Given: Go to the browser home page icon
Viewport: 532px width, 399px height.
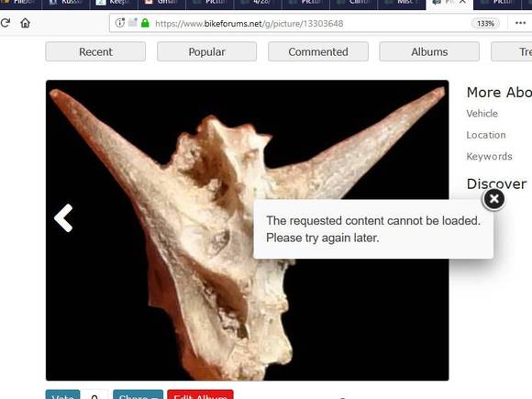Looking at the screenshot, I should point(25,23).
